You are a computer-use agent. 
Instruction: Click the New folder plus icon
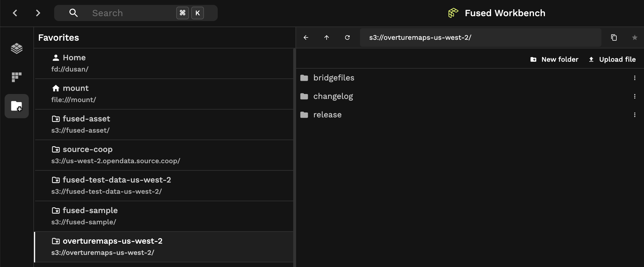[x=533, y=59]
